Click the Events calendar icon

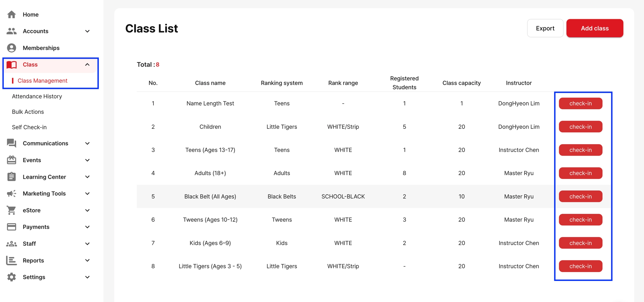coord(12,160)
